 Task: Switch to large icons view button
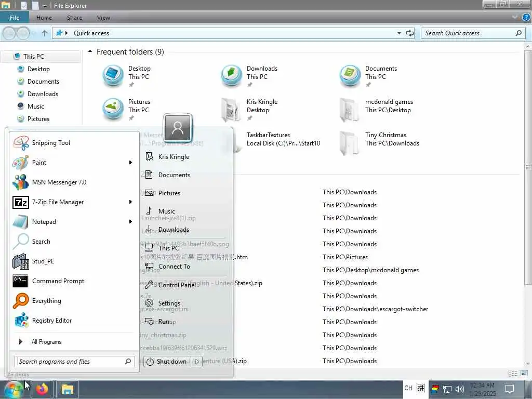(x=525, y=374)
